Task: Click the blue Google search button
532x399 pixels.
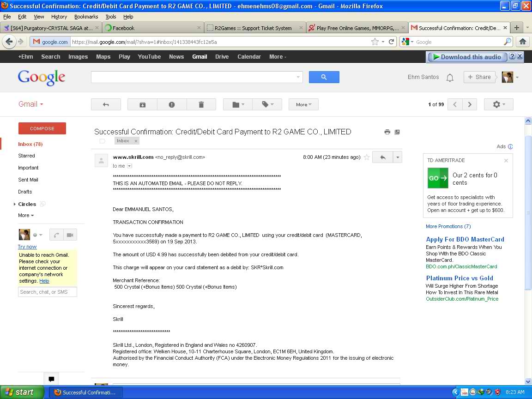Action: point(324,77)
